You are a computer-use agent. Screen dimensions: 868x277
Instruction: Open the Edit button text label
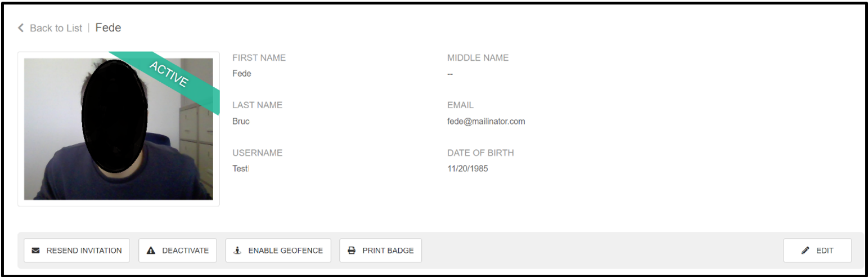click(825, 251)
